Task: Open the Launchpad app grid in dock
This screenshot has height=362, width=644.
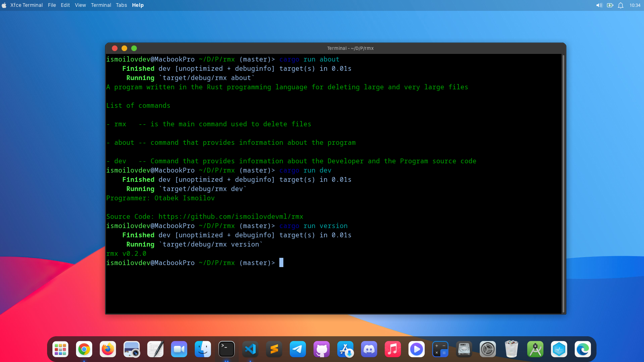Action: point(60,349)
